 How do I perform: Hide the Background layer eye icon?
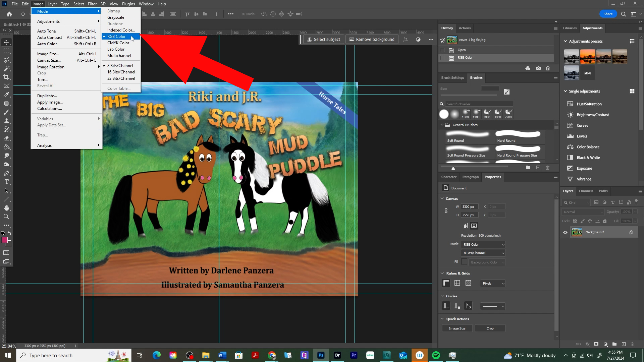tap(565, 232)
